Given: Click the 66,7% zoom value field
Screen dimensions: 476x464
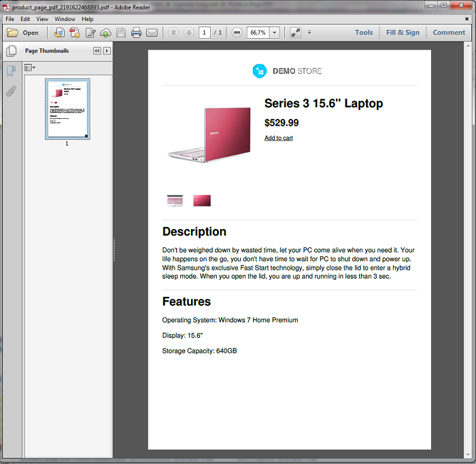Looking at the screenshot, I should click(x=258, y=33).
